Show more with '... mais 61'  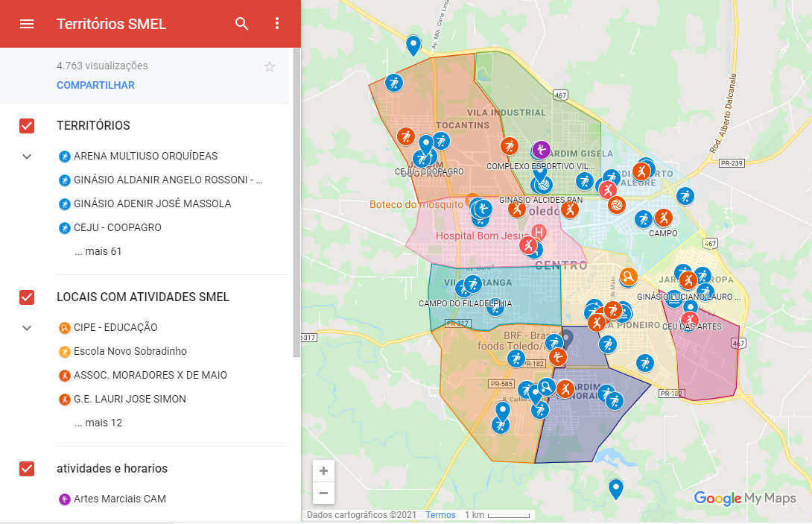click(x=98, y=251)
